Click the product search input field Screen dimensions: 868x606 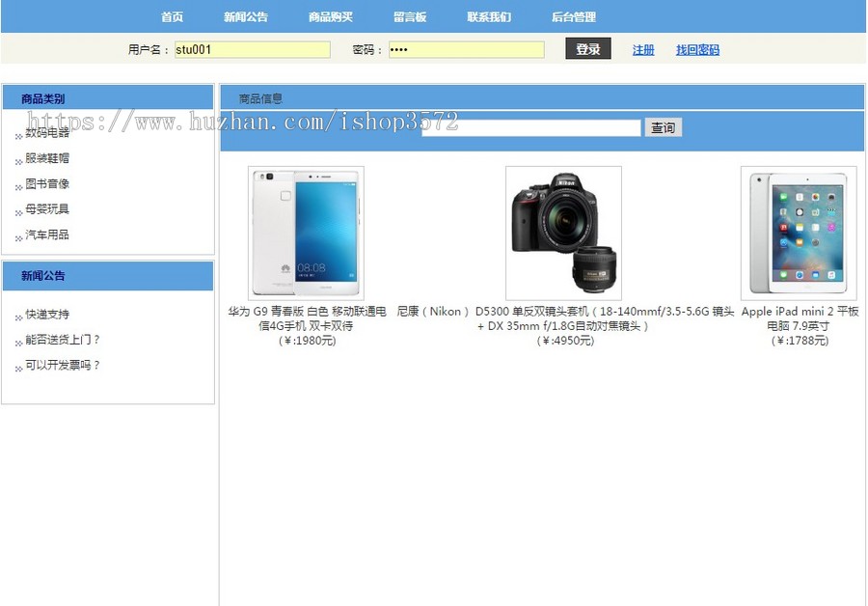(x=530, y=126)
